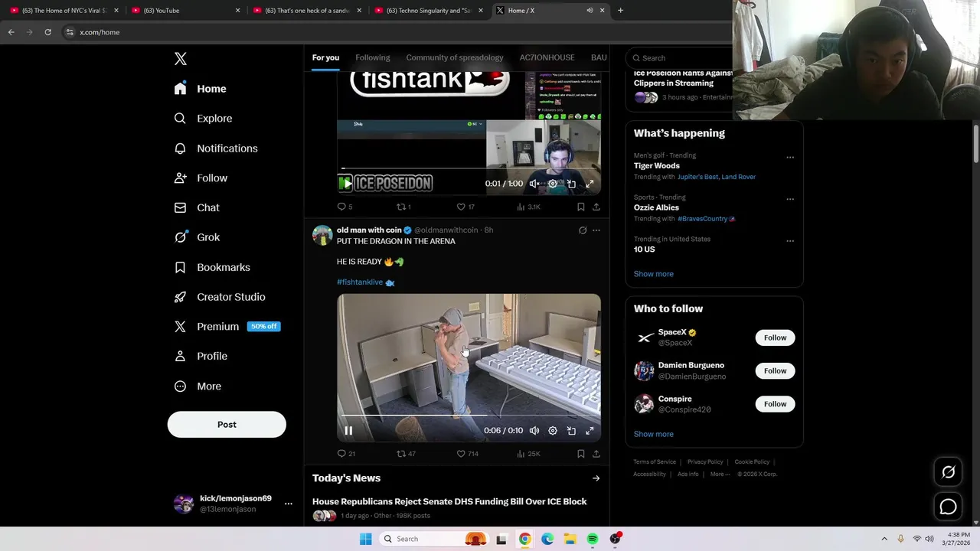Switch to Community of spreadology tab
The image size is (980, 551).
pos(455,57)
